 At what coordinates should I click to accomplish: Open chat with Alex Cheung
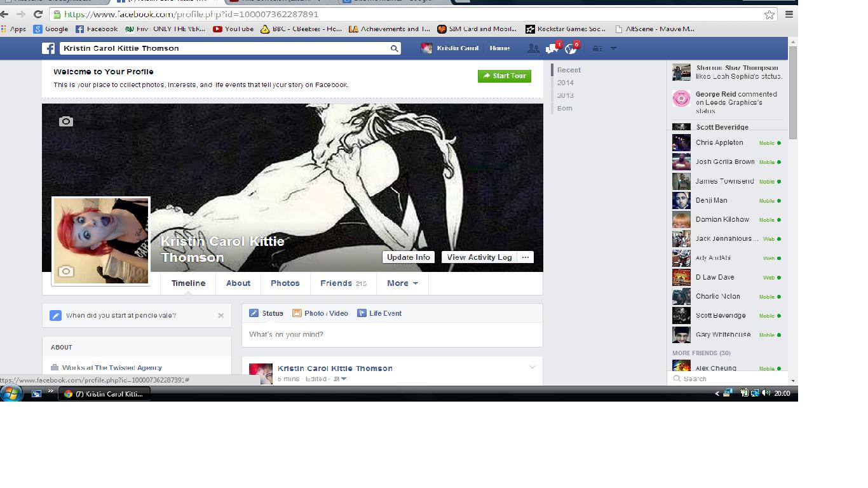[x=728, y=367]
